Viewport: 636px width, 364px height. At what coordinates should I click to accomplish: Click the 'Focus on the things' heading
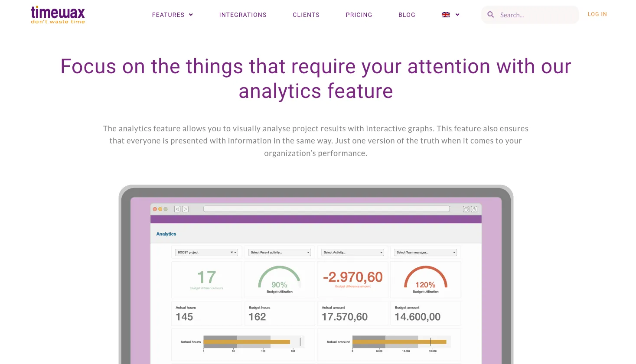[316, 78]
